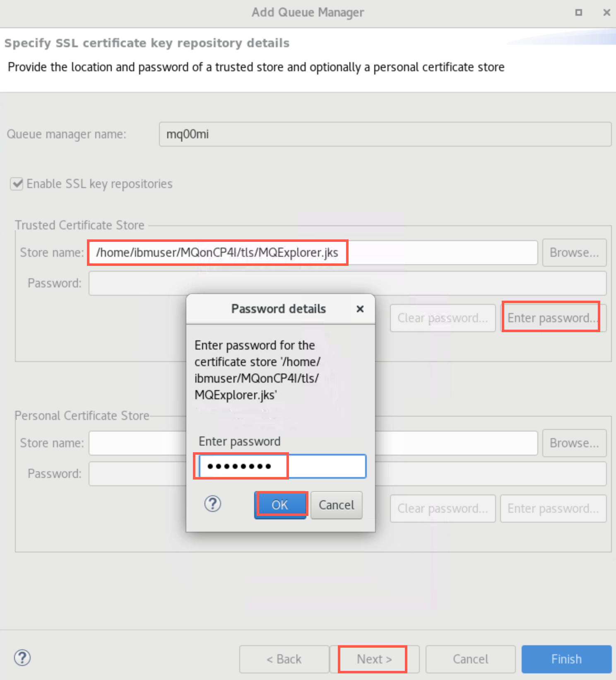Cancel the Password details dialog
Screen dimensions: 616x680
point(336,505)
